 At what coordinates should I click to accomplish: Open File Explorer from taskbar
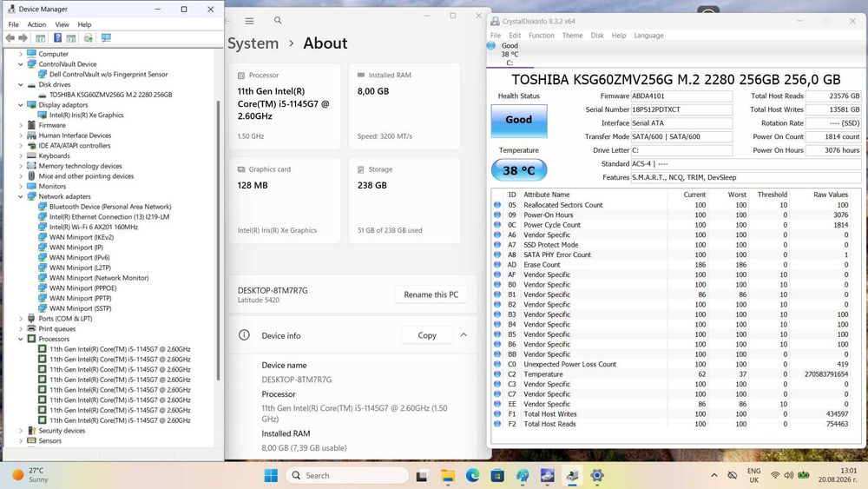[448, 475]
